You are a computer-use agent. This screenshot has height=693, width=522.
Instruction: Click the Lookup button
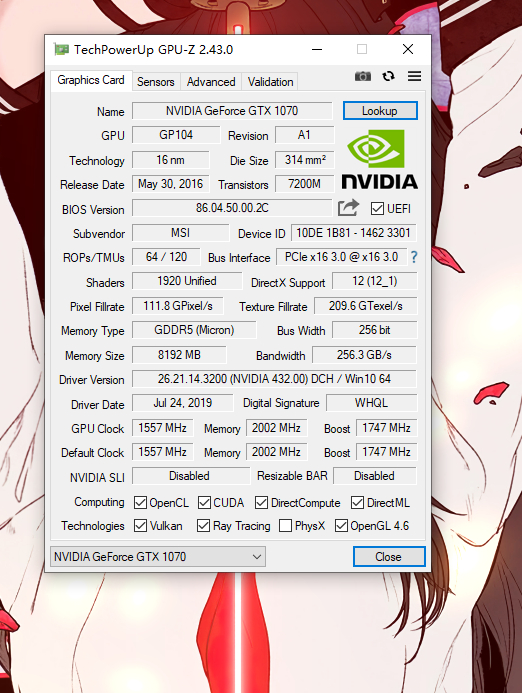[380, 110]
